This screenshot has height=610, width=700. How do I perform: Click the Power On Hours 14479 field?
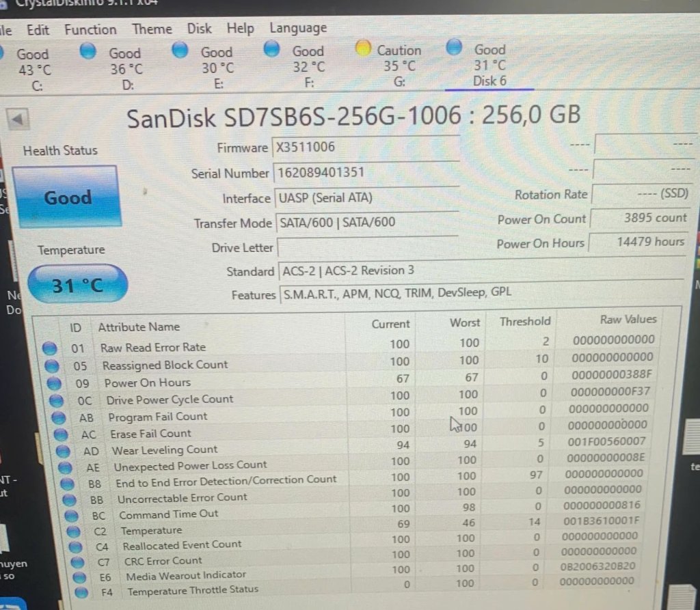(639, 242)
